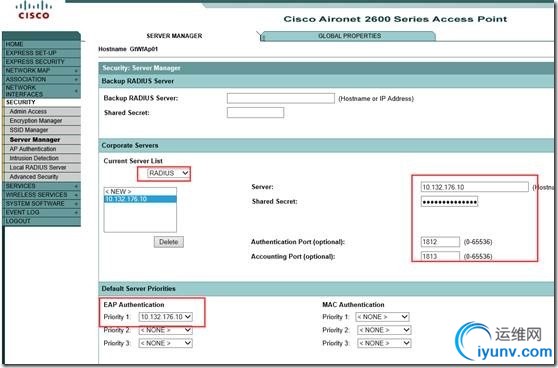The width and height of the screenshot is (558, 368).
Task: Click Accounting Port field 1813
Action: tap(440, 256)
